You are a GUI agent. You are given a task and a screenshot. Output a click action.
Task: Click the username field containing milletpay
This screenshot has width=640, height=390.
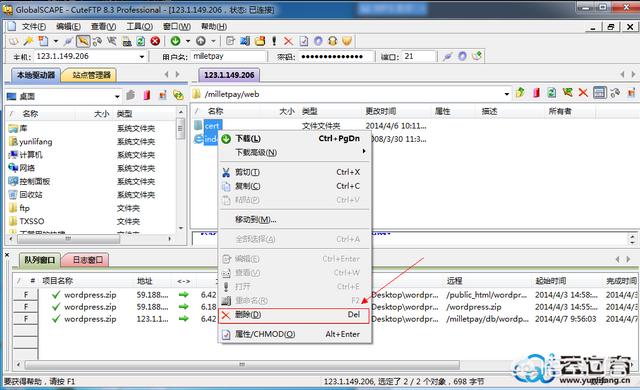point(228,56)
